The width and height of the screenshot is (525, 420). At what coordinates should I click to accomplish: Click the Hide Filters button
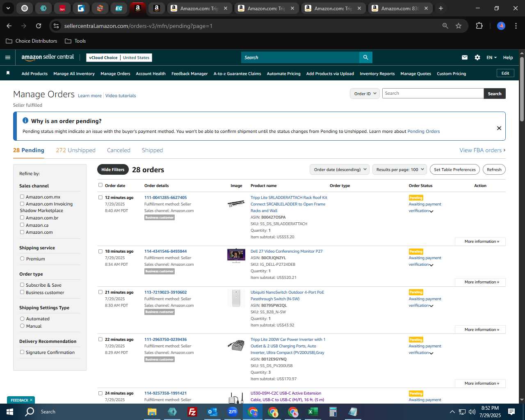[113, 169]
